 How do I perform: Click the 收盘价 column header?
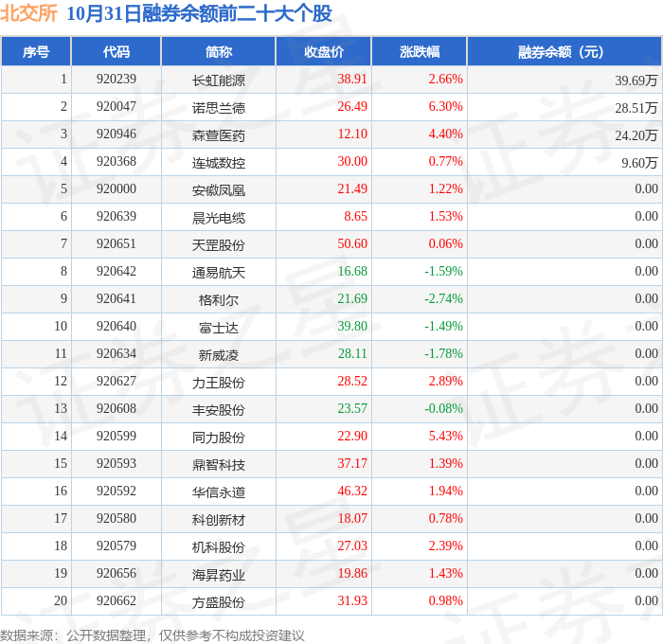(324, 51)
